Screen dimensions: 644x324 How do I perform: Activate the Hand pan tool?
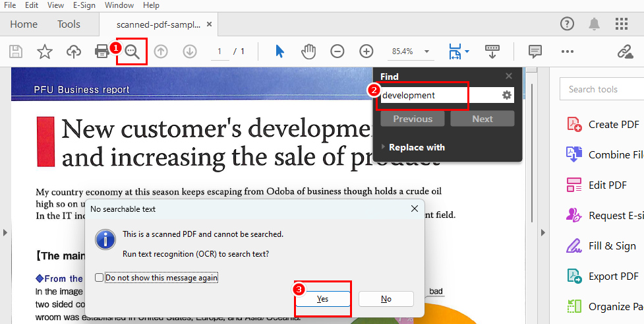[x=308, y=51]
